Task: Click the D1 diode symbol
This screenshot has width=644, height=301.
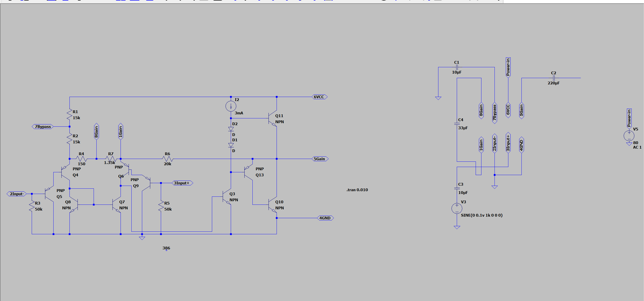Action: click(x=231, y=145)
